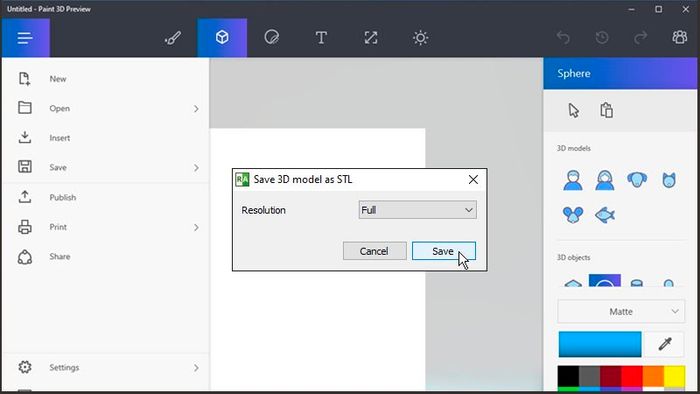Expand the Print submenu chevron
700x394 pixels.
[x=196, y=228]
